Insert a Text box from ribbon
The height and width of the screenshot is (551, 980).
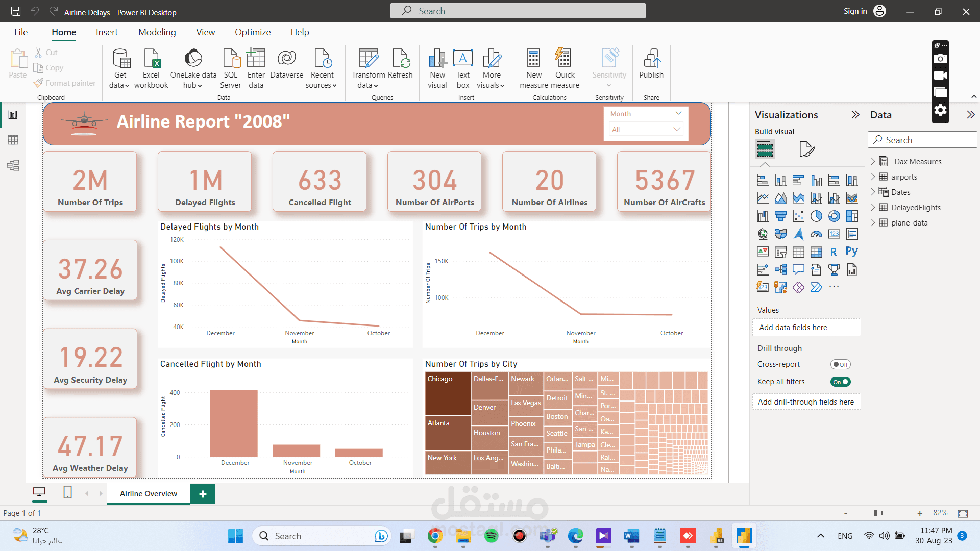click(x=463, y=68)
